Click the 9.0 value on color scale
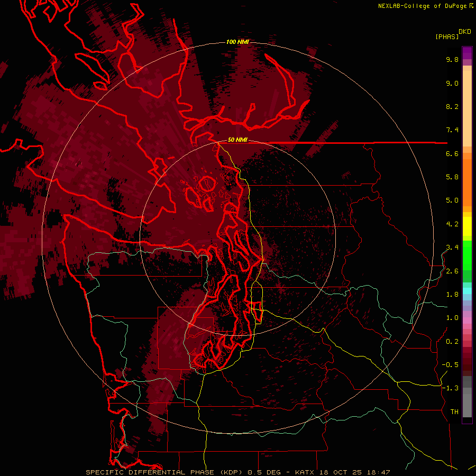476x476 pixels. [452, 83]
